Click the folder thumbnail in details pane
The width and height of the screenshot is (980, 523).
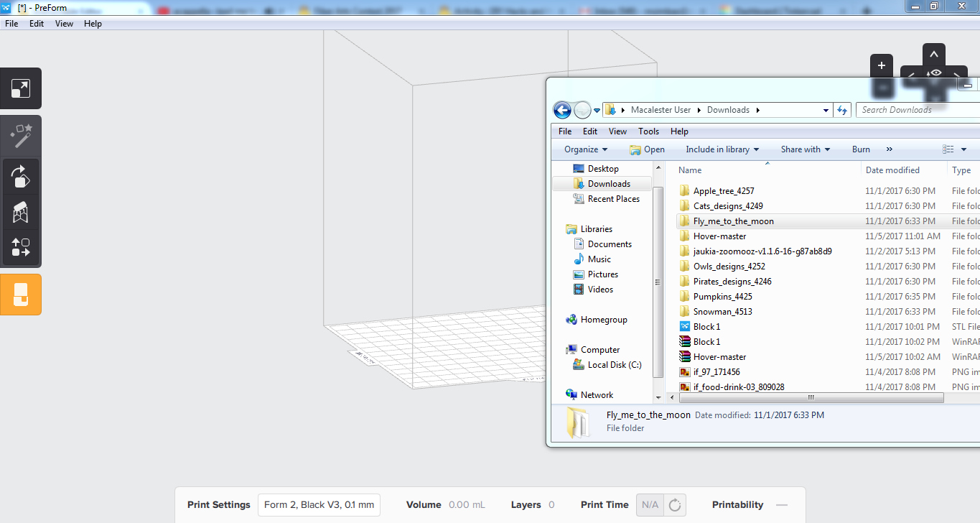(579, 422)
